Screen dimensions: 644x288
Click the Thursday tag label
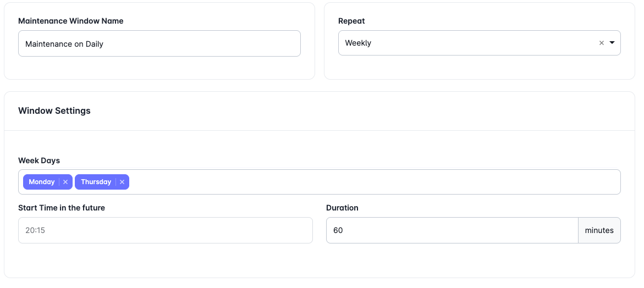pyautogui.click(x=96, y=182)
